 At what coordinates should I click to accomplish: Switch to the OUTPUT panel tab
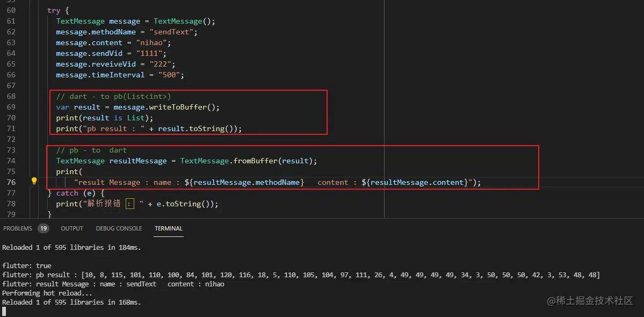click(71, 228)
